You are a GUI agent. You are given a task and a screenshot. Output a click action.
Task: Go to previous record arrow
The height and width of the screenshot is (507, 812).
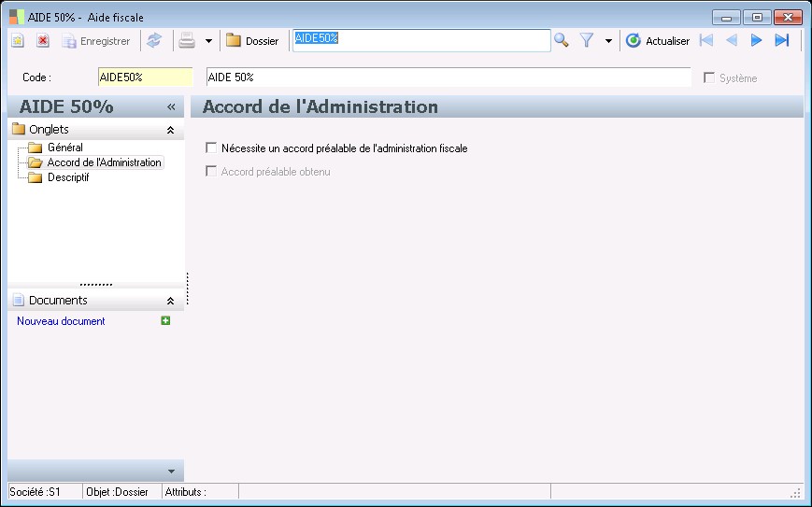pyautogui.click(x=732, y=40)
